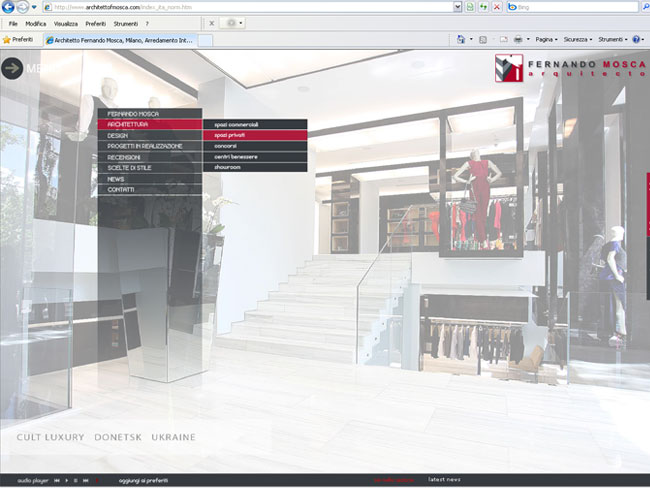The height and width of the screenshot is (488, 650).
Task: Select DESIGN in site menu
Action: 150,136
